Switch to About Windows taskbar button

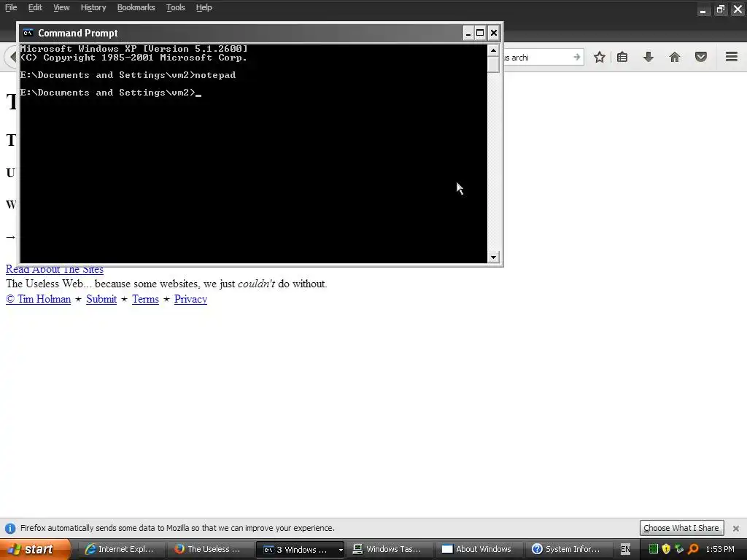point(477,549)
